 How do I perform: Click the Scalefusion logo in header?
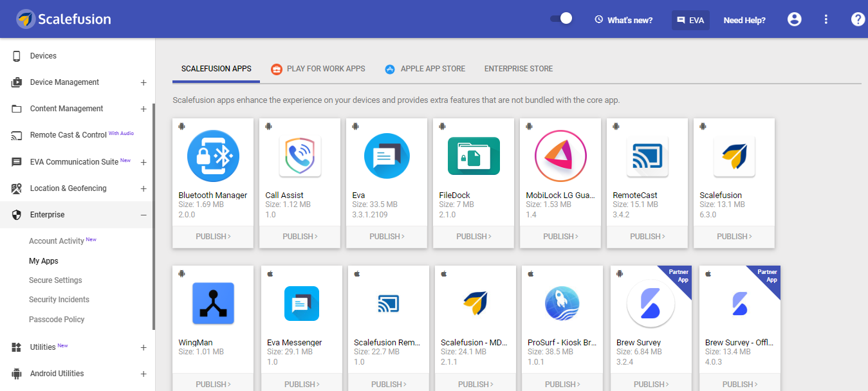pyautogui.click(x=63, y=19)
